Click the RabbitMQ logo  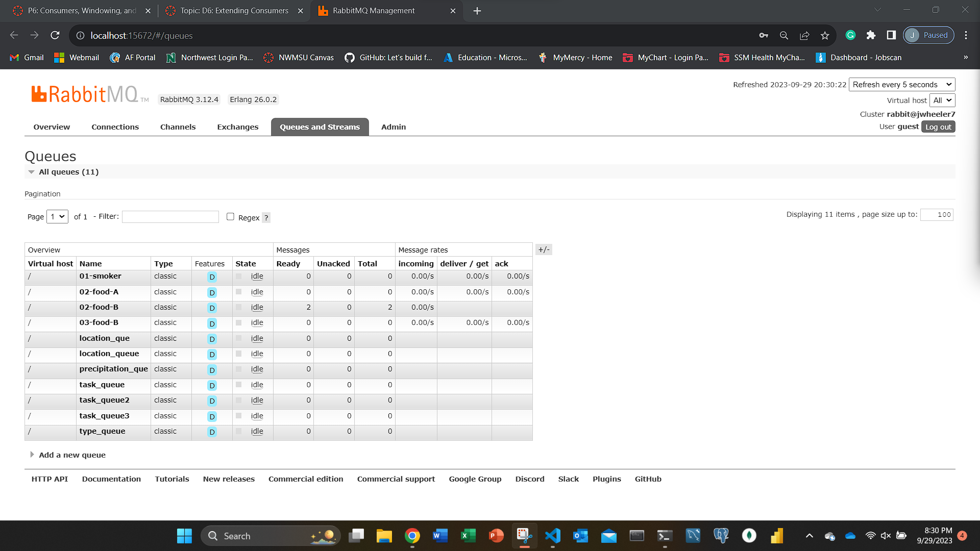tap(85, 95)
